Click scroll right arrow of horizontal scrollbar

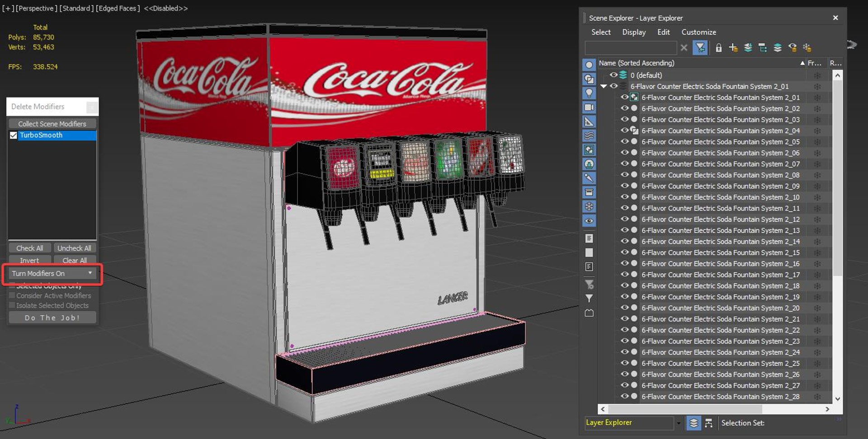coord(827,409)
